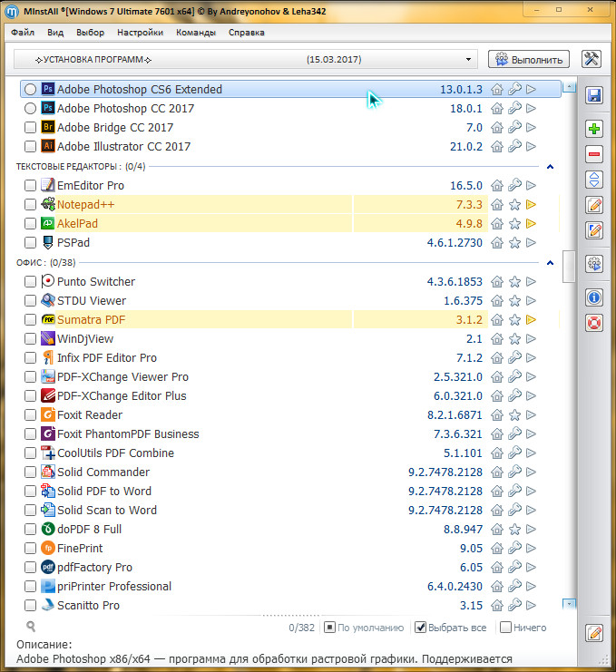The width and height of the screenshot is (616, 672).
Task: Click the 'Выполнить' button
Action: pyautogui.click(x=529, y=59)
